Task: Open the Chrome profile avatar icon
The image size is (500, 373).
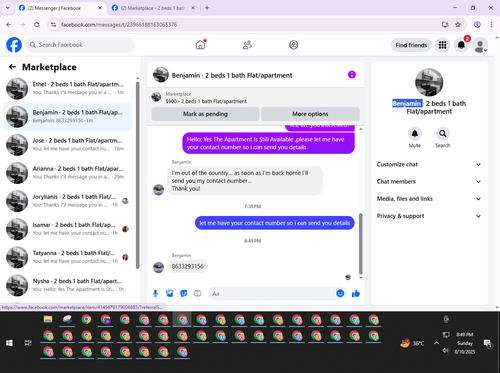Action: 477,24
